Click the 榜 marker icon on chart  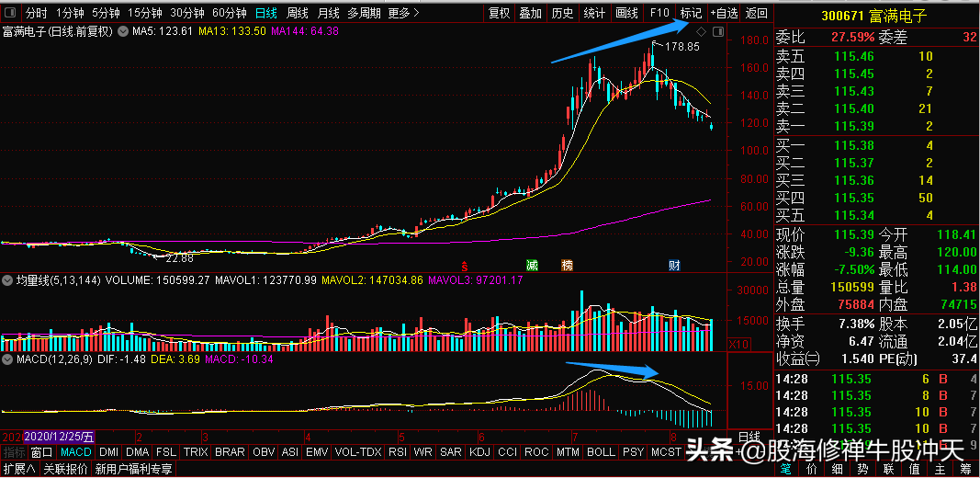pos(567,265)
